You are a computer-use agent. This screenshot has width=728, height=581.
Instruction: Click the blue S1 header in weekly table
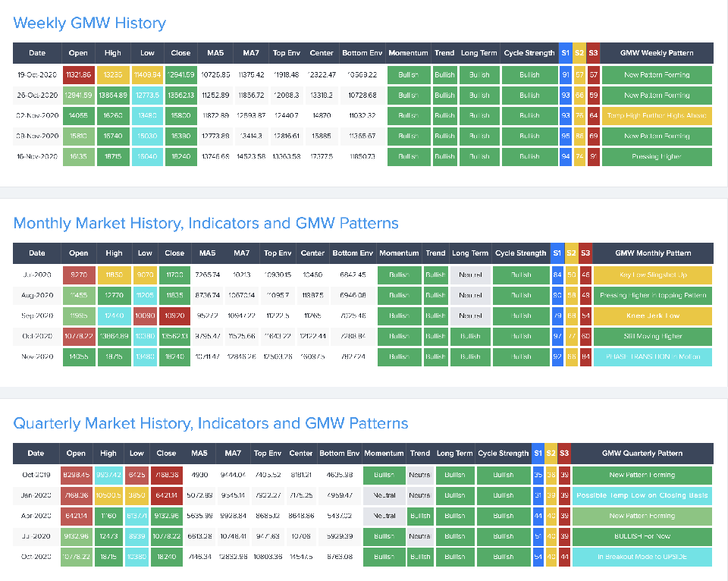coord(565,53)
